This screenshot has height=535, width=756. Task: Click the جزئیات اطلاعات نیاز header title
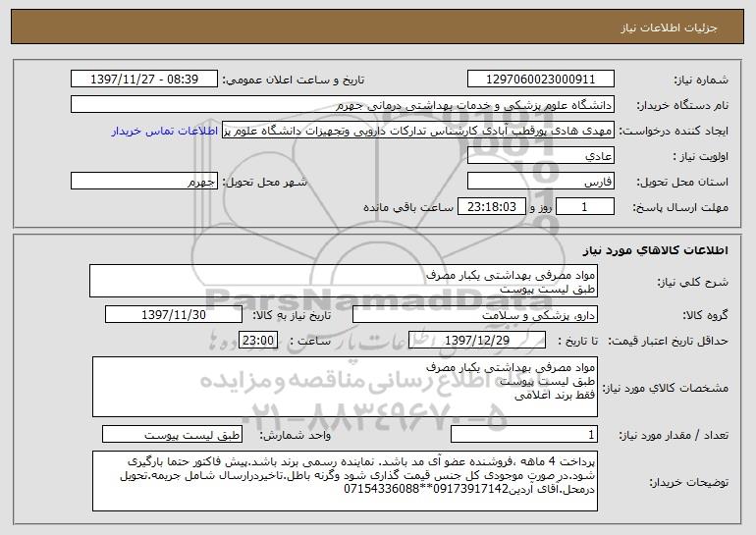(x=669, y=27)
